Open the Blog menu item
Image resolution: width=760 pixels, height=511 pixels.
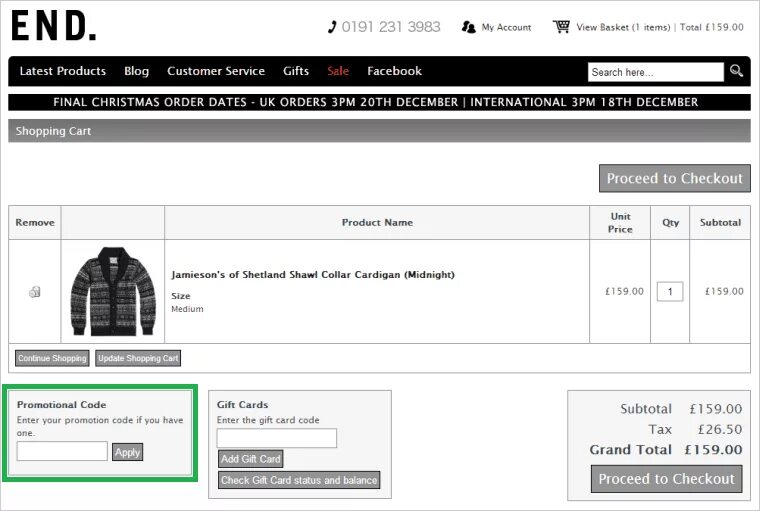point(136,71)
